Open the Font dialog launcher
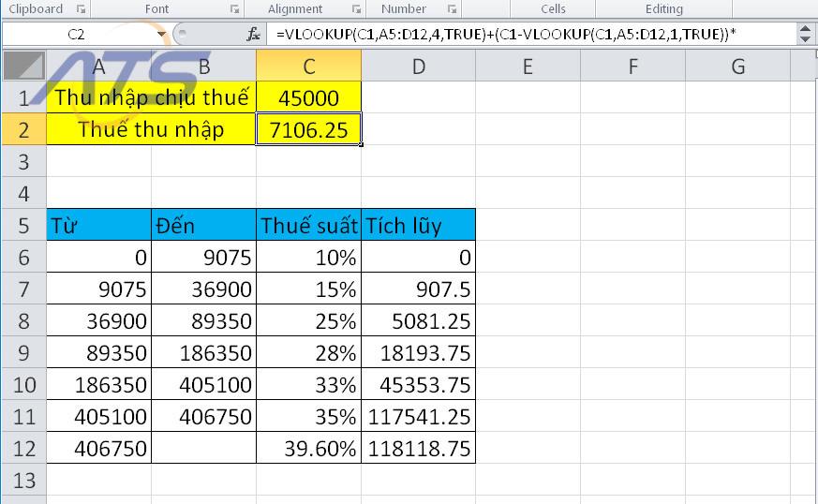 pos(234,8)
